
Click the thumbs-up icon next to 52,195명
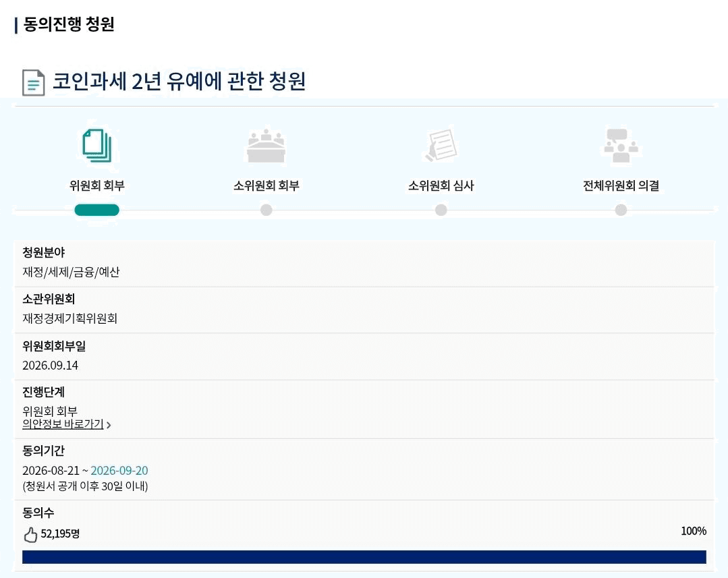click(x=30, y=535)
